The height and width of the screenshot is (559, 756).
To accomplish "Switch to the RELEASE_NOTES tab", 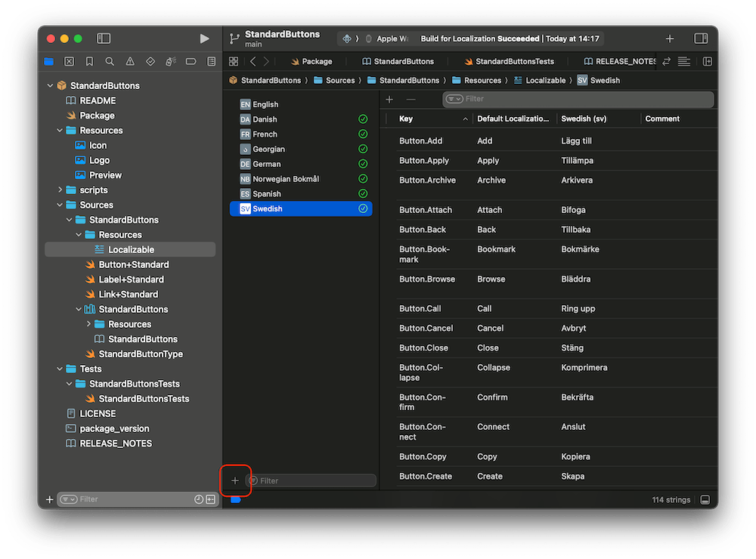I will pos(620,61).
